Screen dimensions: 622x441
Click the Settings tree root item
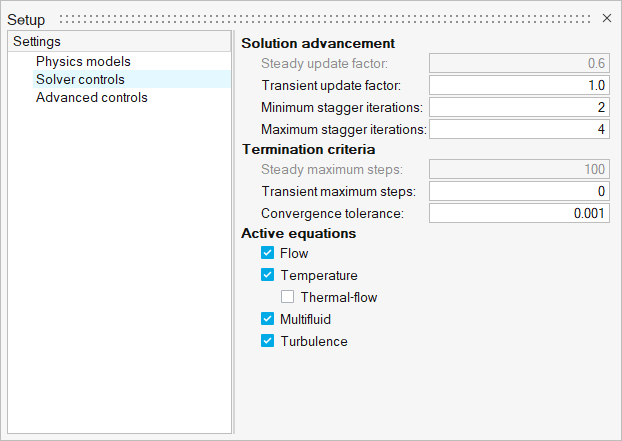click(x=37, y=42)
